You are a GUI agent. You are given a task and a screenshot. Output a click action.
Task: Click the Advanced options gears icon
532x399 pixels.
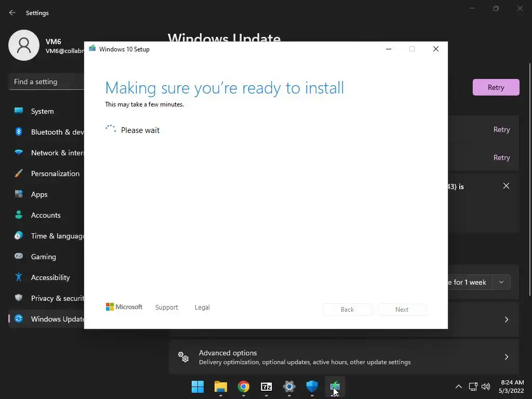(x=183, y=357)
